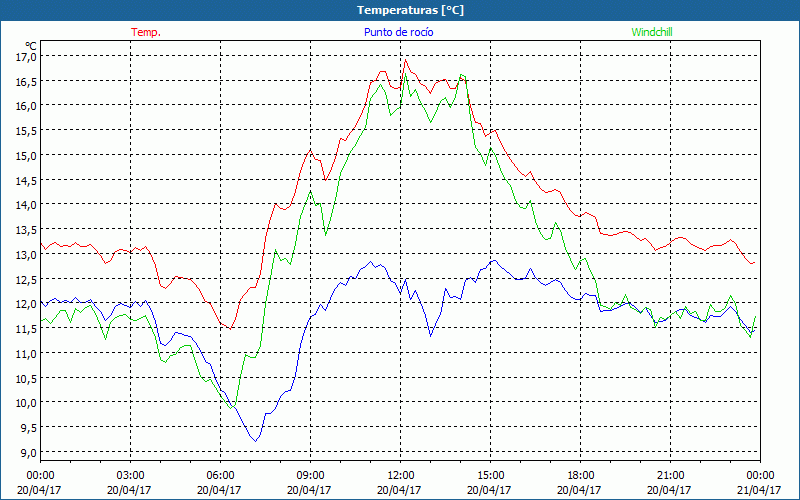Click the 13,0 y-axis value
This screenshot has width=800, height=500.
[27, 254]
